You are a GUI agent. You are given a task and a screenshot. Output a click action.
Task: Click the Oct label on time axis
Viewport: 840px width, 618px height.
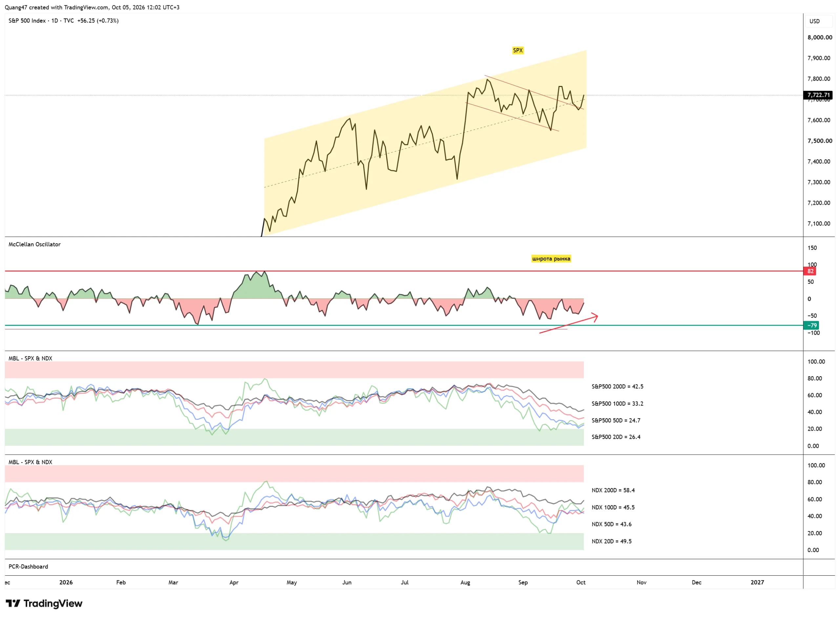click(x=581, y=583)
